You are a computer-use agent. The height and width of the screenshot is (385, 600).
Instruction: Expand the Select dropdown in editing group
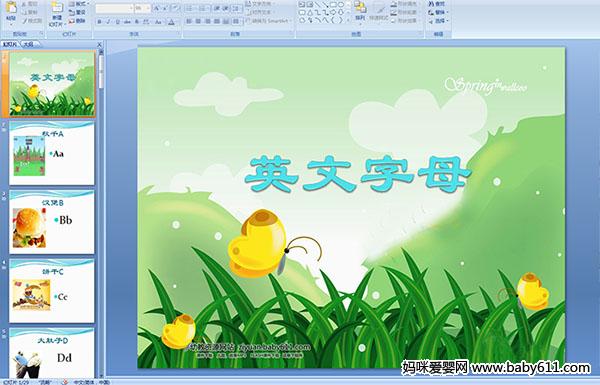(x=439, y=21)
